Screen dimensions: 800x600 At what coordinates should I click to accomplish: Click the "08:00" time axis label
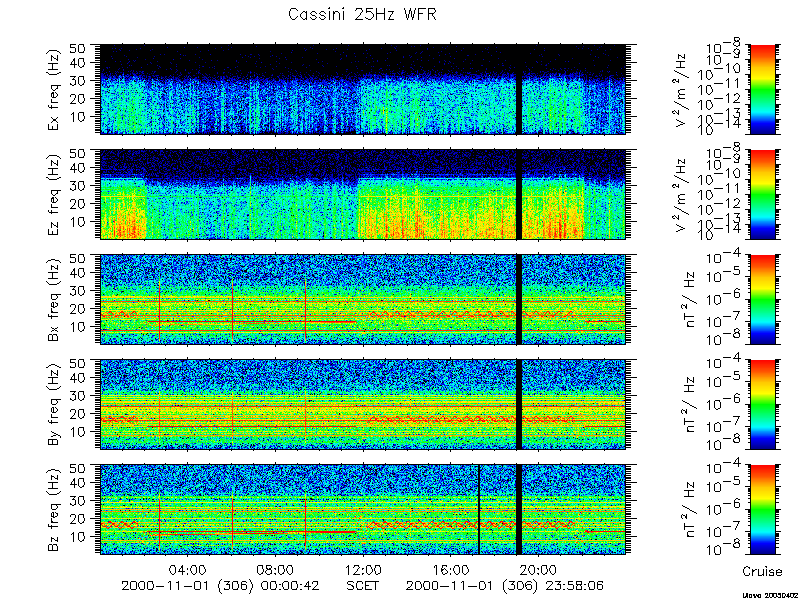[276, 569]
